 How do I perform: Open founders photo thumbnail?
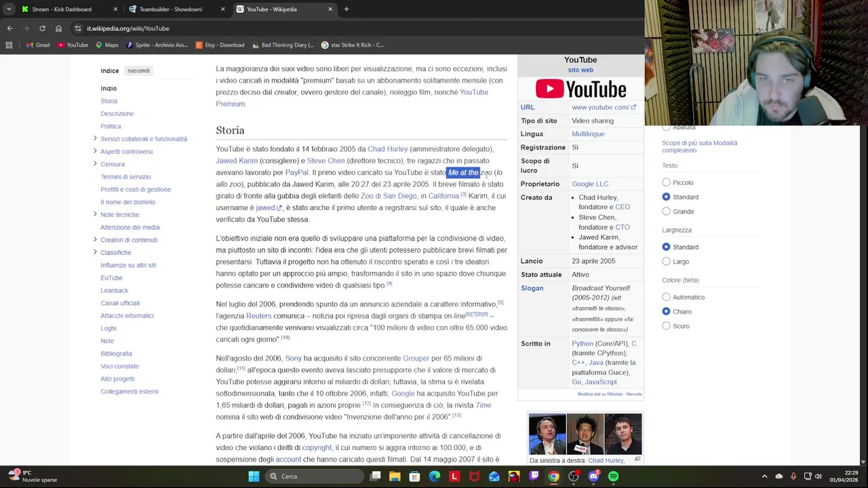(x=585, y=434)
